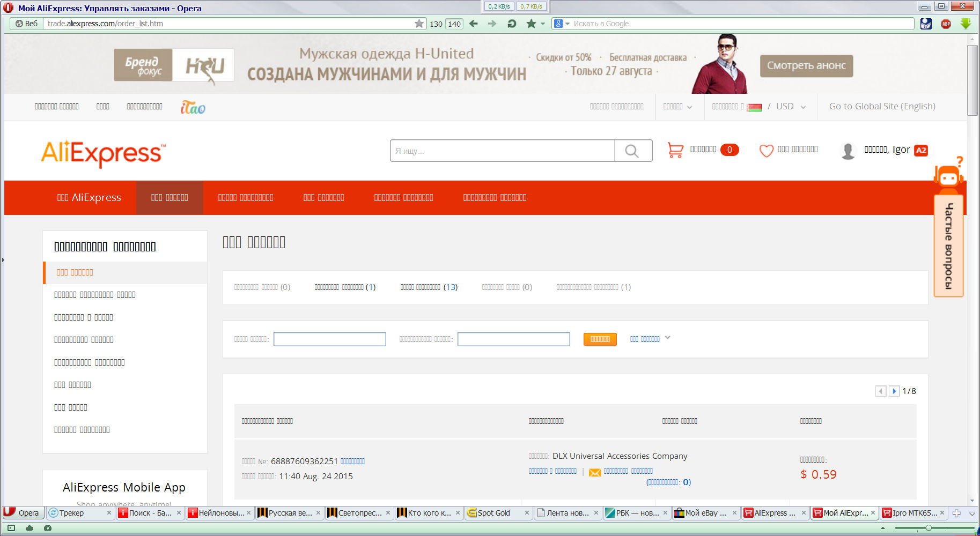Viewport: 980px width, 536px height.
Task: Click the cart count badge showing 0
Action: pos(730,150)
